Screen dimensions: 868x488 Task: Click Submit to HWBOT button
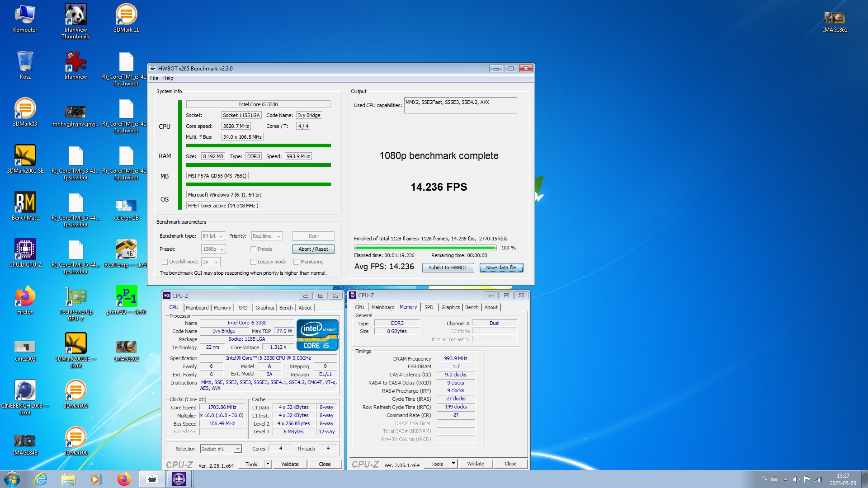[x=448, y=267]
